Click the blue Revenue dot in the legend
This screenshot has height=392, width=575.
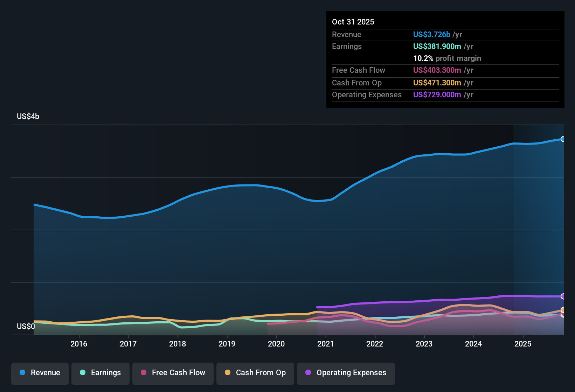(x=22, y=373)
